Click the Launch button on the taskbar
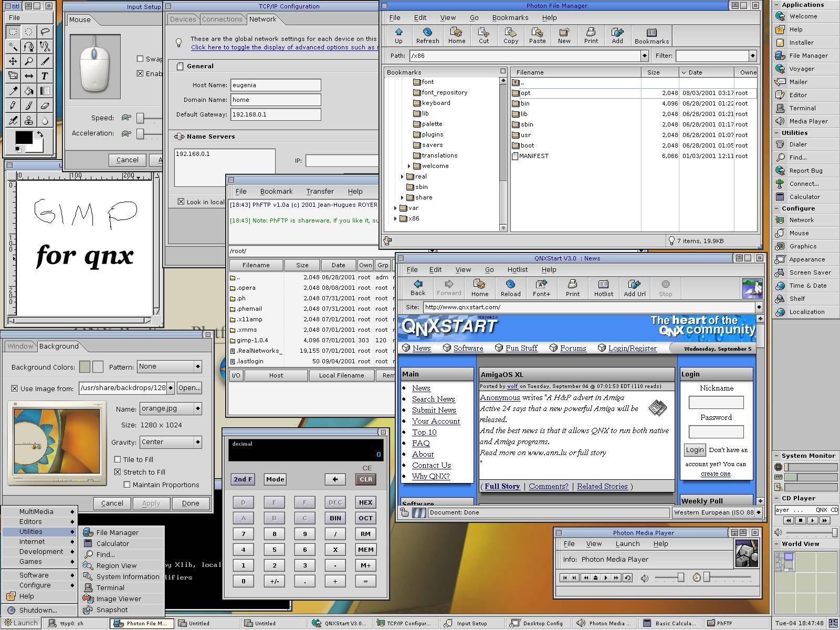Image resolution: width=840 pixels, height=630 pixels. [x=20, y=623]
